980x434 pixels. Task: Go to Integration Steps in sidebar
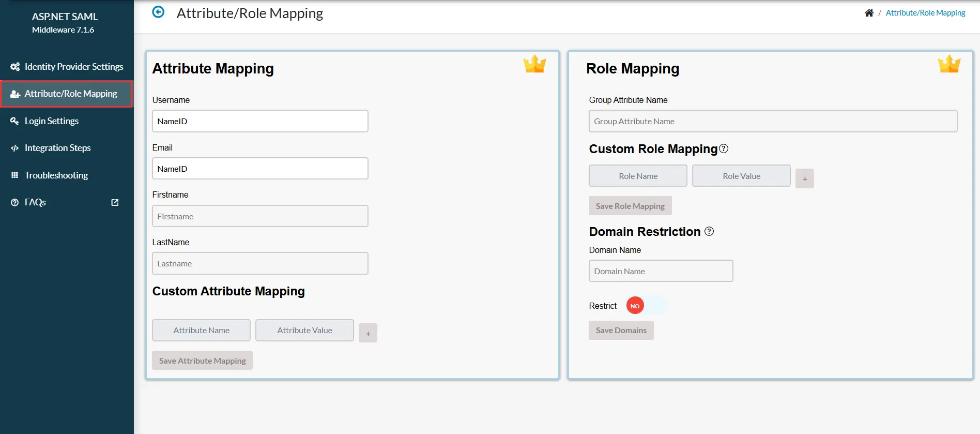coord(57,148)
